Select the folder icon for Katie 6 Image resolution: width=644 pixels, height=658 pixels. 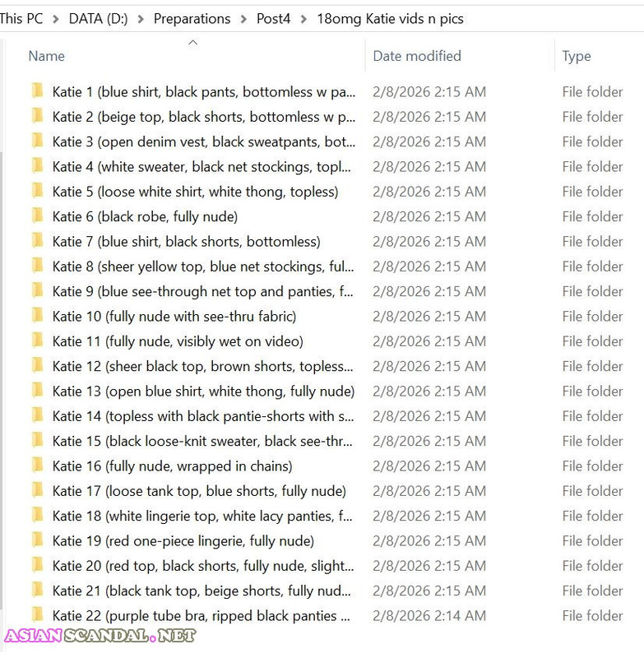(x=37, y=215)
